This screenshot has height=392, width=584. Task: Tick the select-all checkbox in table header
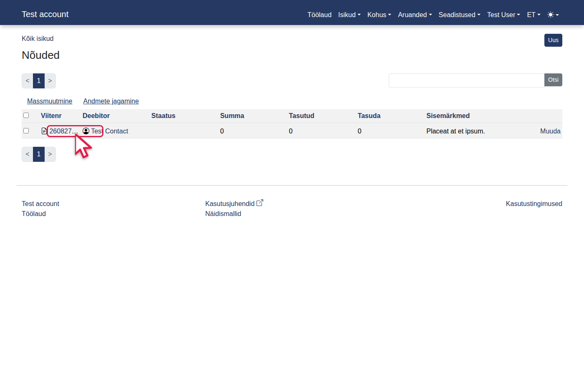[26, 116]
